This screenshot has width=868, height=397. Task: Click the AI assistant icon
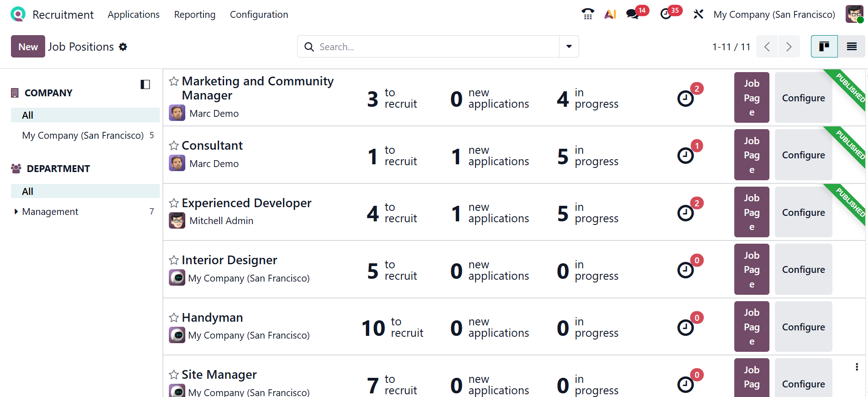pyautogui.click(x=610, y=14)
